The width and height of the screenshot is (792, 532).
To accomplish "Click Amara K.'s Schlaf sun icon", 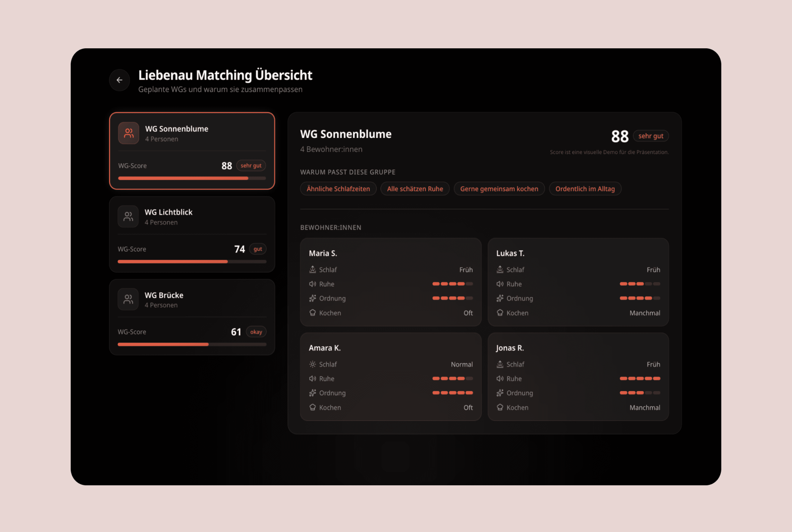I will click(312, 364).
